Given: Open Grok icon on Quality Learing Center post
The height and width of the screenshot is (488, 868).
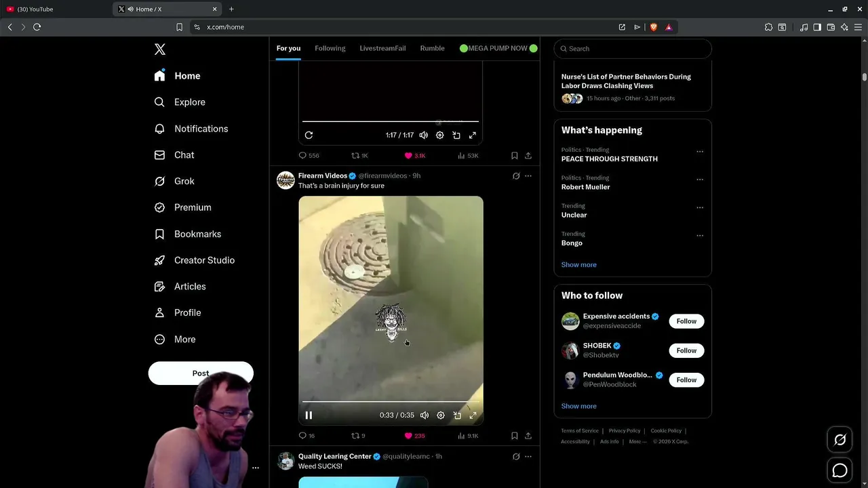Looking at the screenshot, I should pyautogui.click(x=516, y=456).
